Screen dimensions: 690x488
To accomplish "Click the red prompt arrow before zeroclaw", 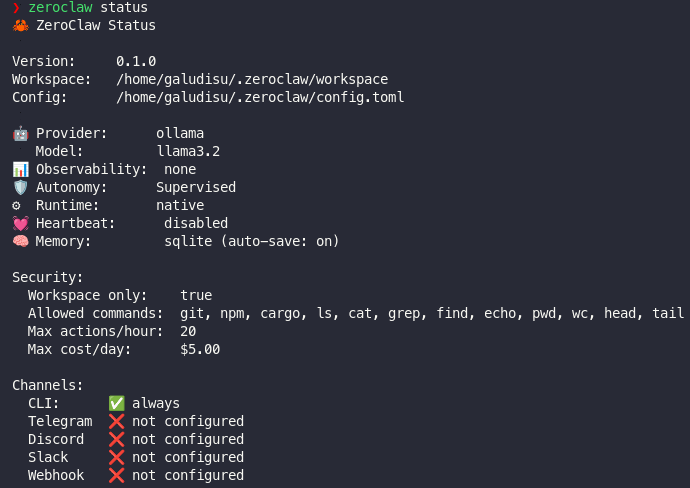I will click(16, 8).
